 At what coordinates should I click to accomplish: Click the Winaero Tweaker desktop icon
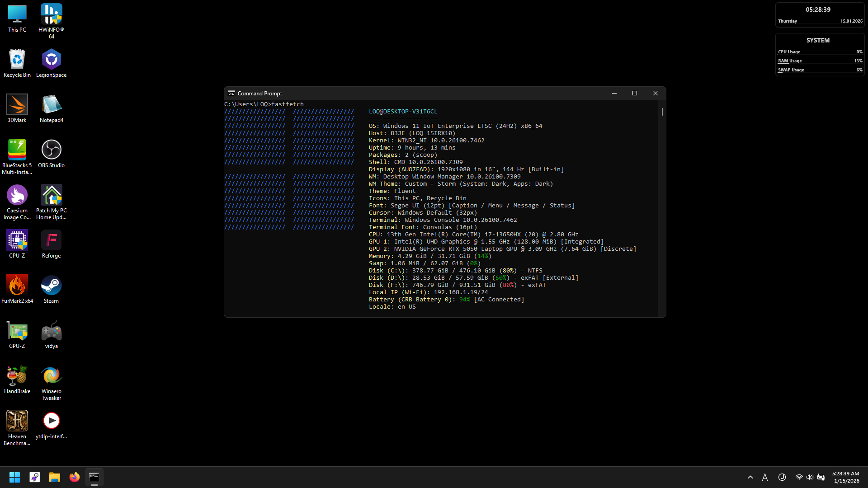coord(51,376)
